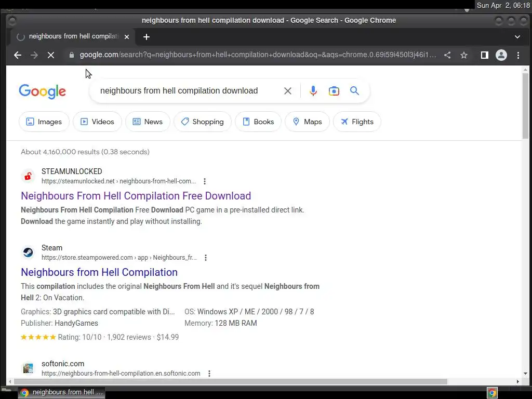The height and width of the screenshot is (399, 532).
Task: Click the 'About 4,160,000 results' text
Action: click(85, 152)
